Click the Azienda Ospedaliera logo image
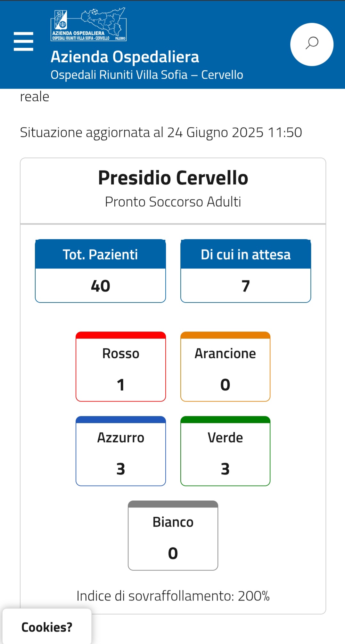This screenshot has height=644, width=345. 89,25
